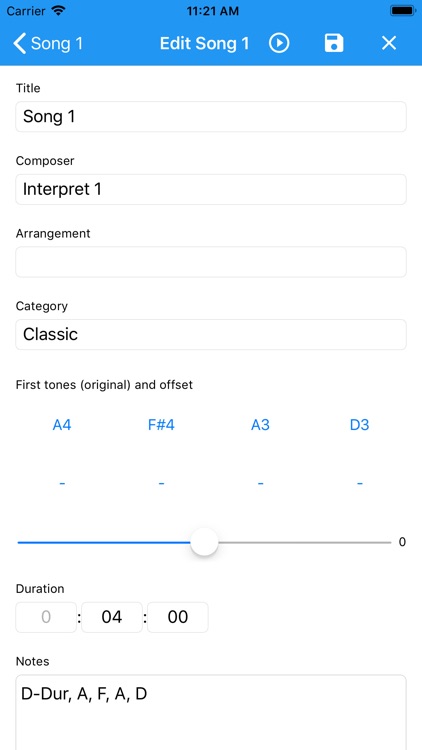Tap the Wi-Fi icon in status bar
Screen dimensions: 422x750
coord(58,11)
